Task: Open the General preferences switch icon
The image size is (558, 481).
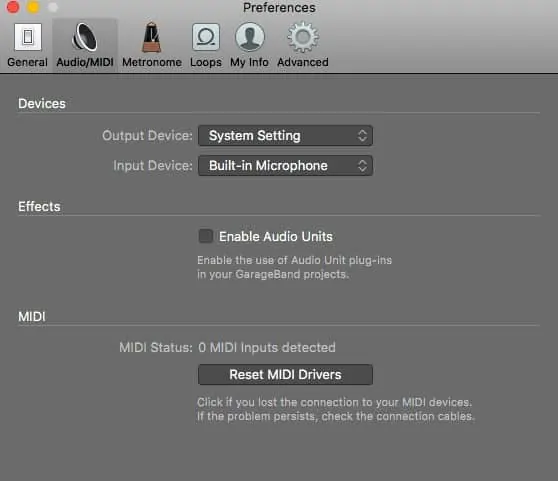Action: [x=28, y=37]
